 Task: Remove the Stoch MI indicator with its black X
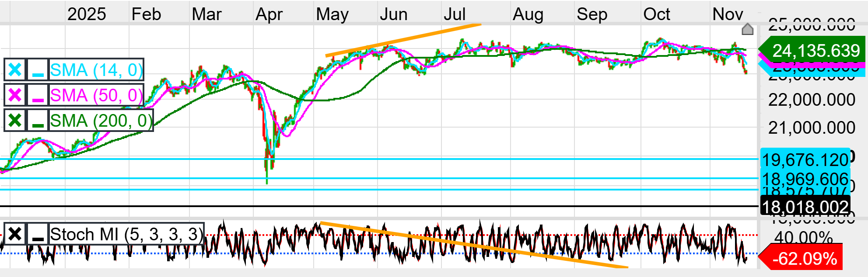tap(15, 235)
